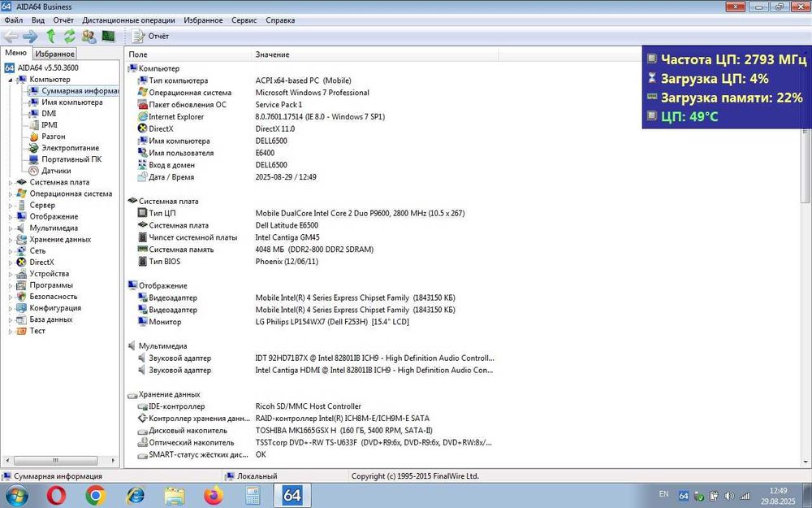
Task: Select Имя компьютера in the tree
Action: click(x=66, y=102)
